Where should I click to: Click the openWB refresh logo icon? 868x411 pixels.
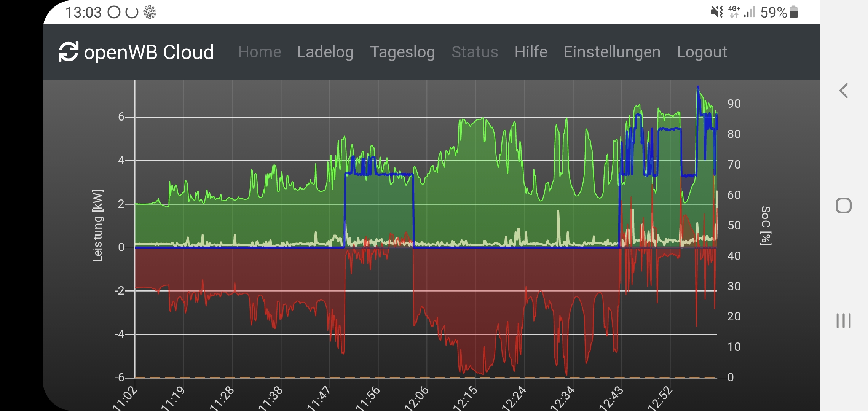coord(68,52)
